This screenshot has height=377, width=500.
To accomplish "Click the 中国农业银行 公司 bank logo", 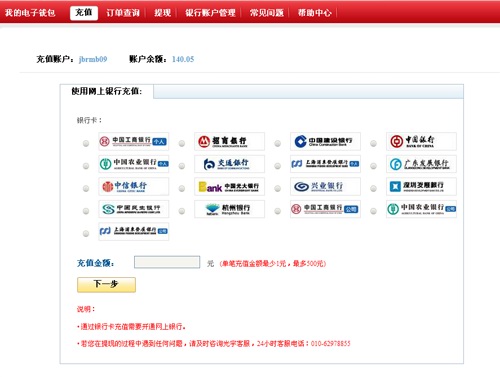I will 421,209.
